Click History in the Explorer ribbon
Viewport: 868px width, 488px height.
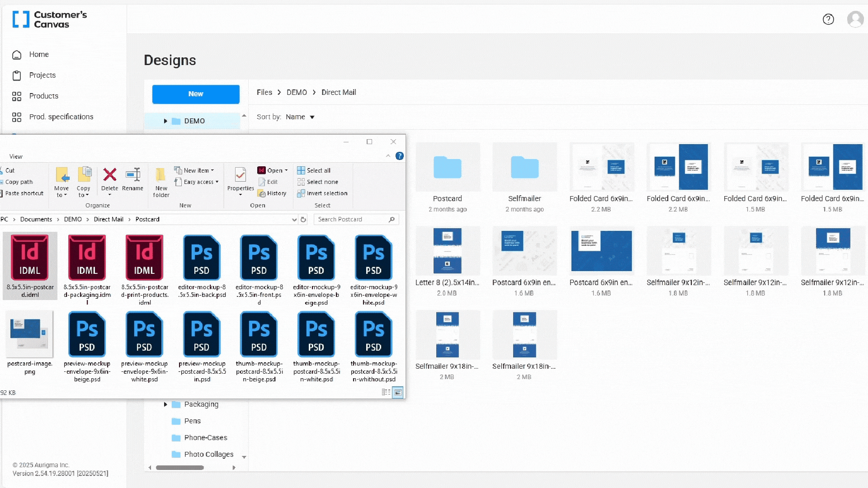(272, 193)
